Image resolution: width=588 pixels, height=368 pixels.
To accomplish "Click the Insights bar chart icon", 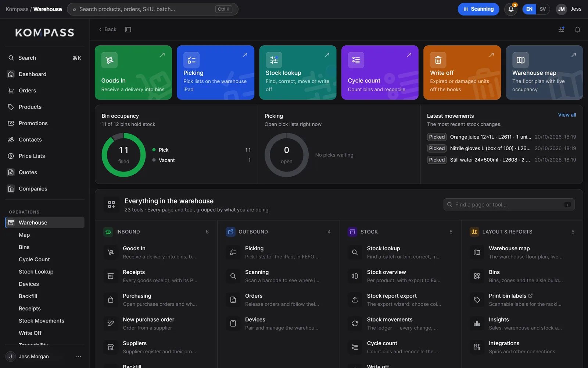I will pyautogui.click(x=477, y=323).
